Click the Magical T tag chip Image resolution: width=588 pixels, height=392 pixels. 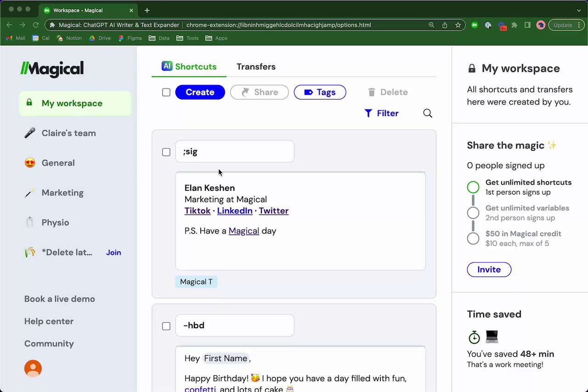tap(196, 282)
